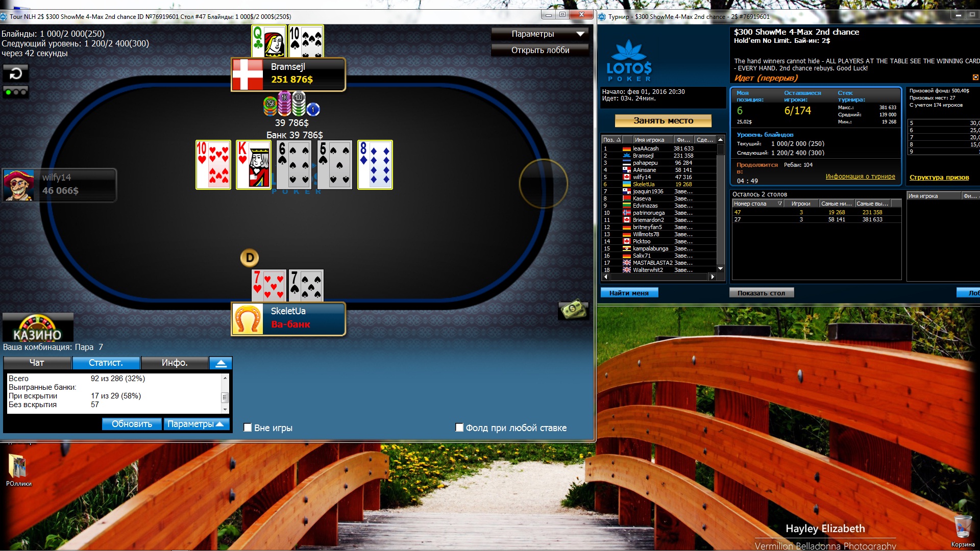Switch to the Статист. tab
Screen dimensions: 980x551
pyautogui.click(x=106, y=363)
